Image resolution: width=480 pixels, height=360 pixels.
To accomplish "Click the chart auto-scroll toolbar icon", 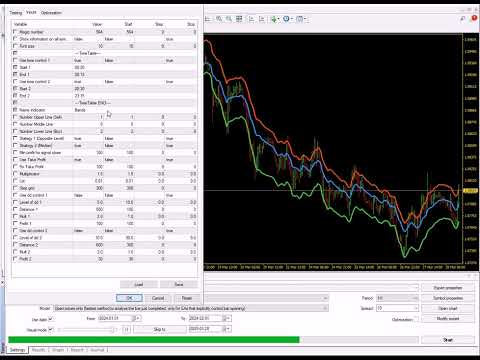I will point(251,19).
